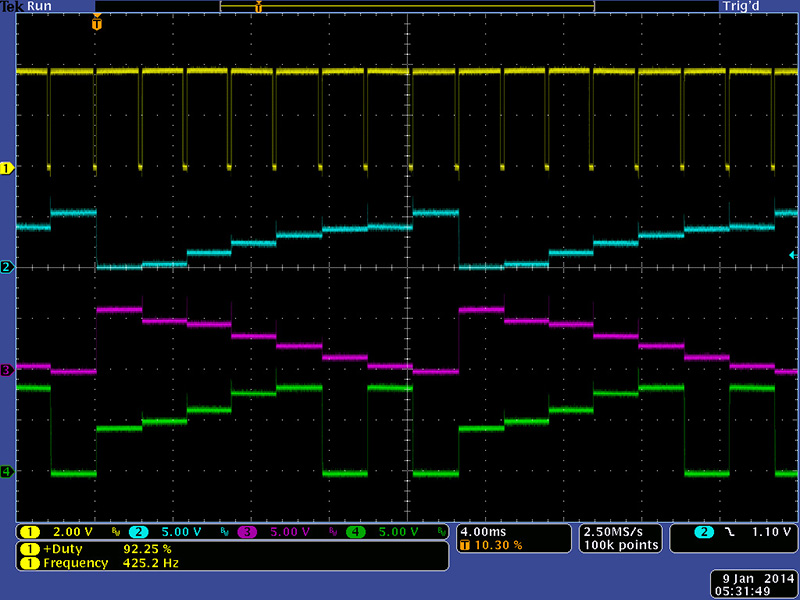Click the orange trigger position T marker
800x600 pixels.
[x=96, y=23]
